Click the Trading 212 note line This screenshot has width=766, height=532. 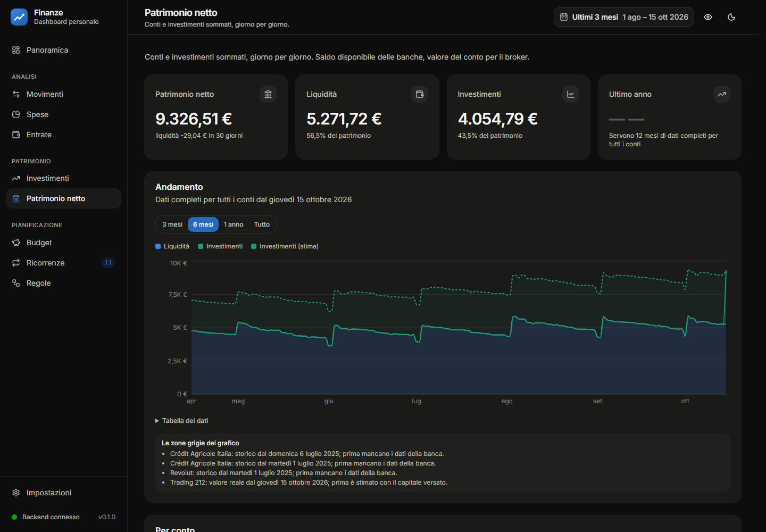(309, 483)
